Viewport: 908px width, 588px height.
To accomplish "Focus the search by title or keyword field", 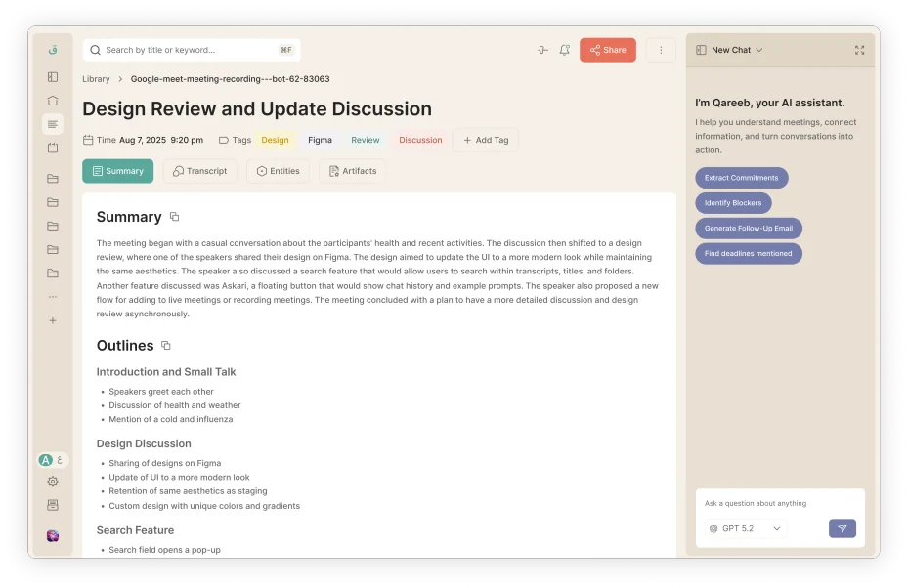I will (x=192, y=51).
